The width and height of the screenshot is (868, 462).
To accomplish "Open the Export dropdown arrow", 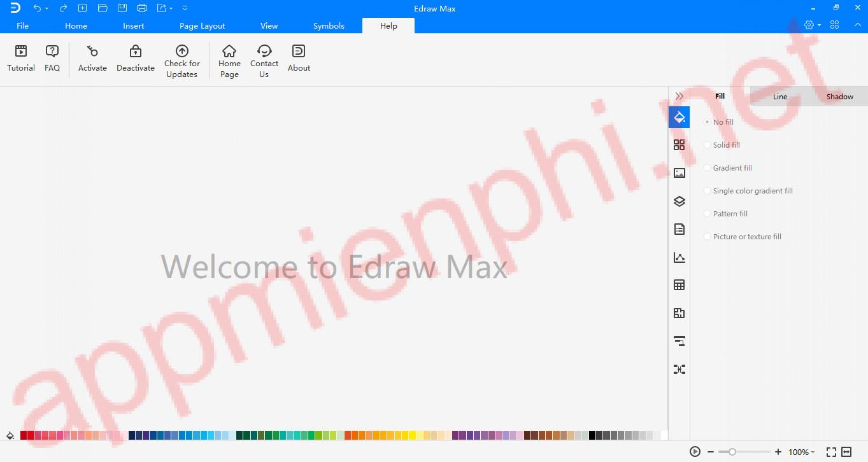I will click(x=171, y=9).
